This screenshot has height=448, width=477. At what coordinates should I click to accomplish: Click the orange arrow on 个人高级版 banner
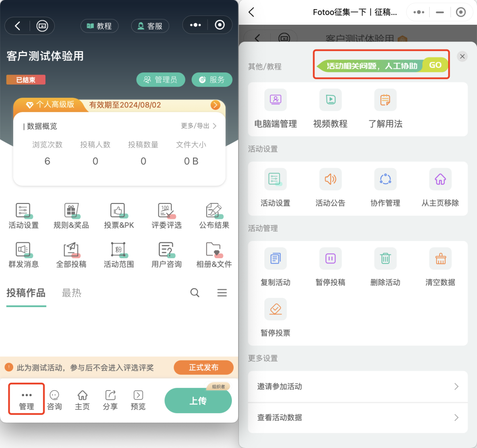pyautogui.click(x=216, y=105)
